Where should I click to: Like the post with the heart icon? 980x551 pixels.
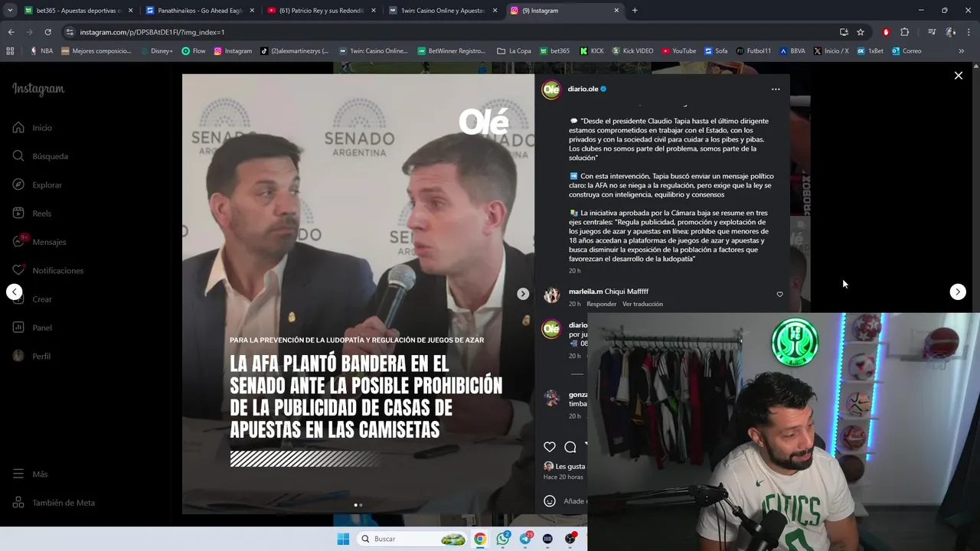[550, 447]
